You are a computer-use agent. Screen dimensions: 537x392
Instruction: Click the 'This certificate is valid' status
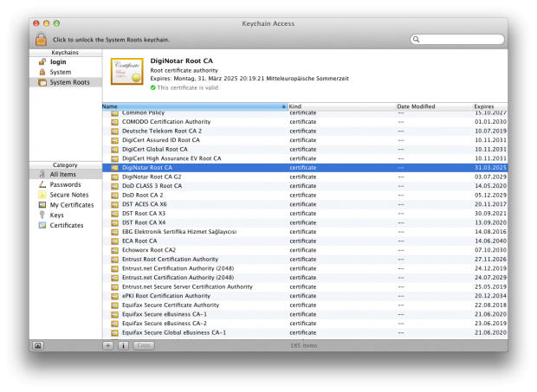[x=188, y=88]
